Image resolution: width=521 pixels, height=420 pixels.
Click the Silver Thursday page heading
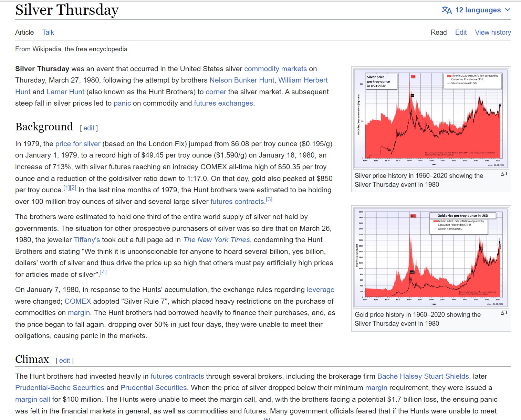67,10
